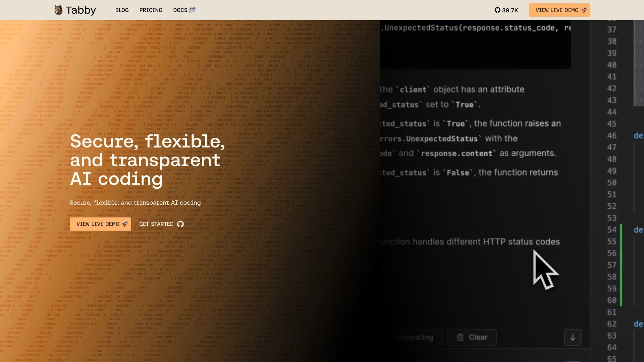This screenshot has width=644, height=362.
Task: Click the rocket icon in hero demo button
Action: click(x=125, y=224)
